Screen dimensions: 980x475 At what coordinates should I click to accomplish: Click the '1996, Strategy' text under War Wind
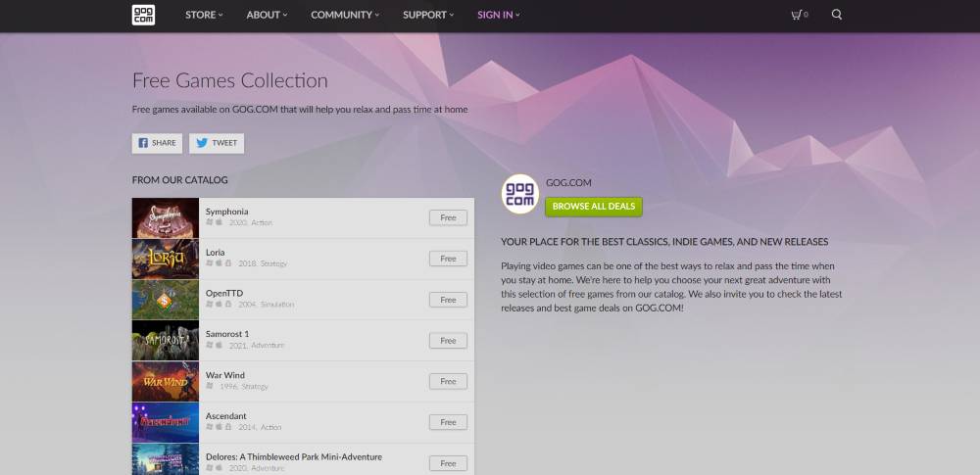(244, 386)
